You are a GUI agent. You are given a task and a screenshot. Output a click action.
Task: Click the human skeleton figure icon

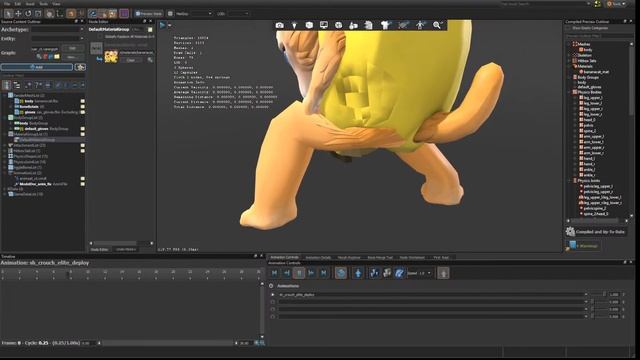point(420,25)
